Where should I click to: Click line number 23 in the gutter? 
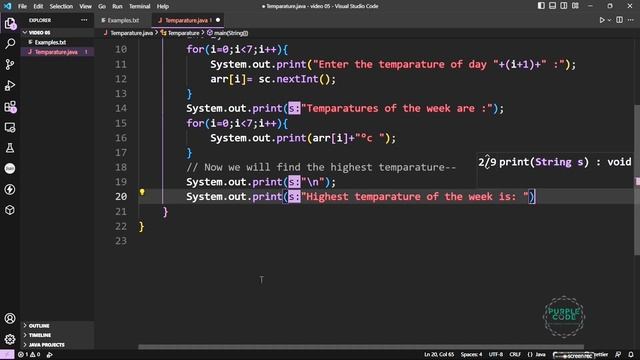click(121, 241)
